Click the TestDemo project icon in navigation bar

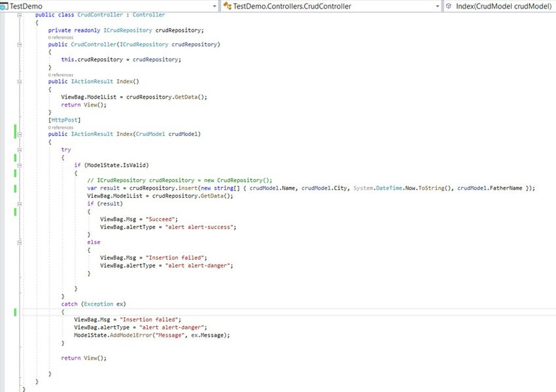(3, 7)
